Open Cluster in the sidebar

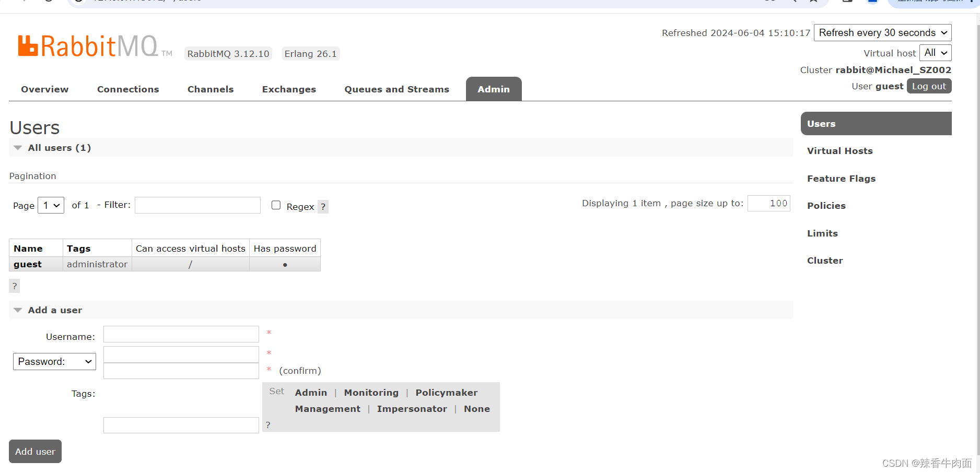tap(825, 261)
